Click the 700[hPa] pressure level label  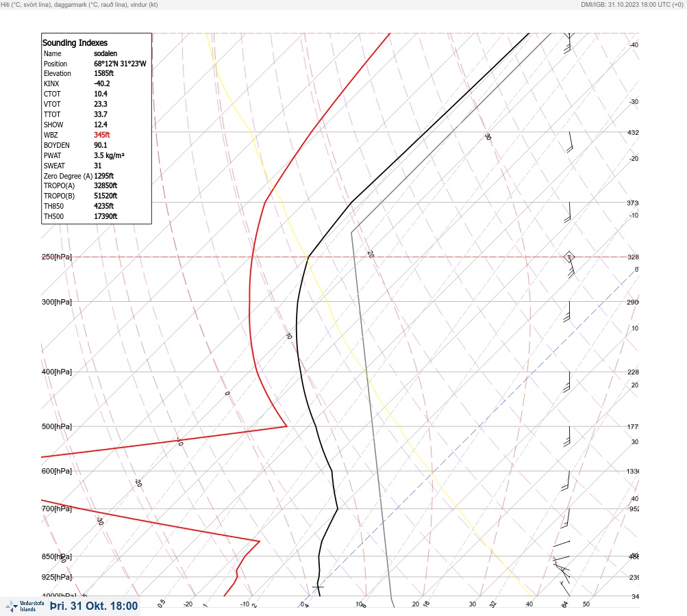(57, 509)
